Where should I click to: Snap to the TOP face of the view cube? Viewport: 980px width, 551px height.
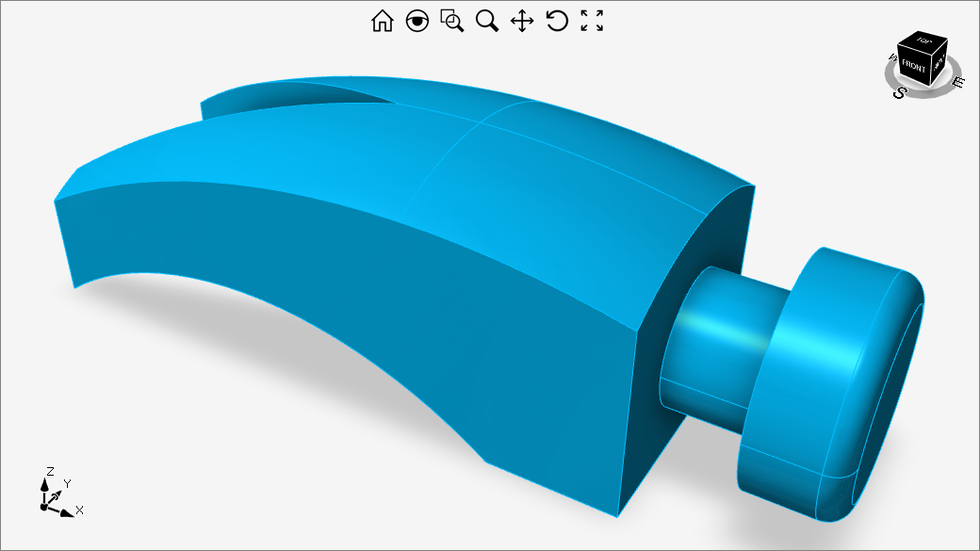click(923, 40)
